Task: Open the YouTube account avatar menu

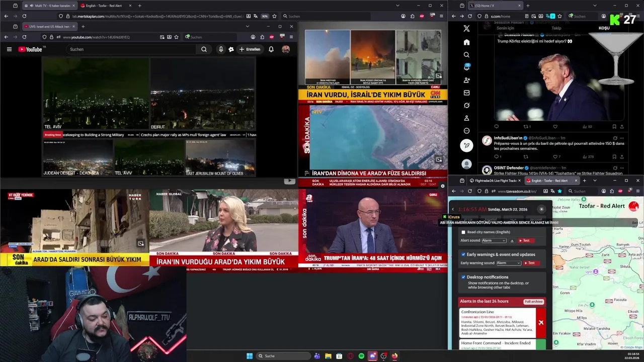Action: [x=286, y=49]
